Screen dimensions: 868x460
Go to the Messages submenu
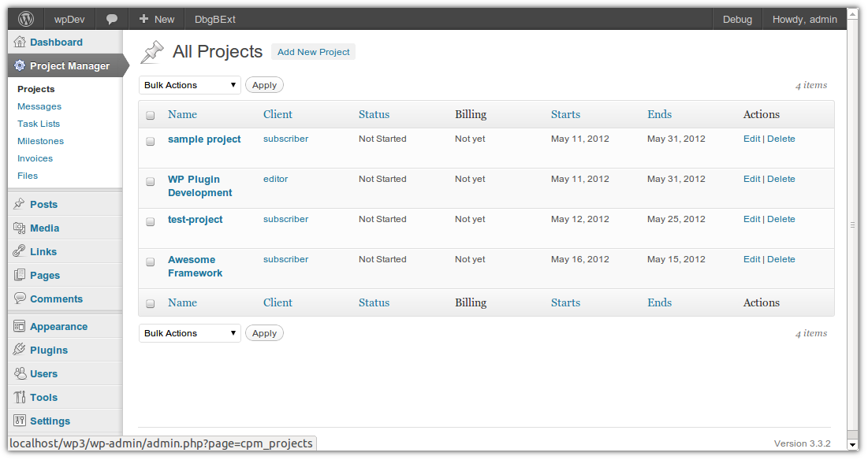click(x=39, y=106)
